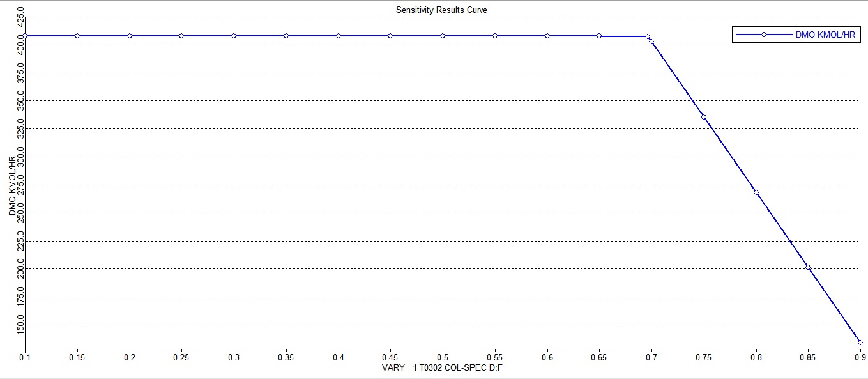Click the x-axis tick label 0.5
Viewport: 868px width, 379px height.
click(x=443, y=359)
